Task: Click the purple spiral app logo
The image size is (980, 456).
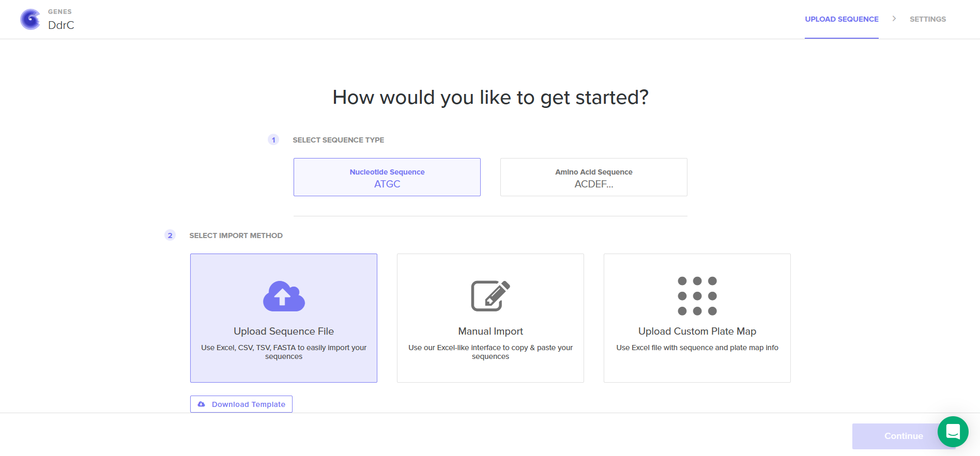Action: coord(30,20)
